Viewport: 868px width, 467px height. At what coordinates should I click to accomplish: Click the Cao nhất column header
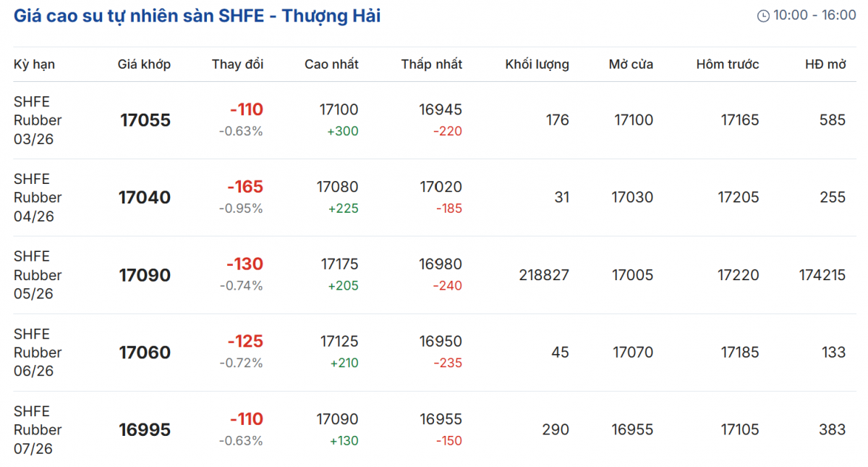point(331,64)
